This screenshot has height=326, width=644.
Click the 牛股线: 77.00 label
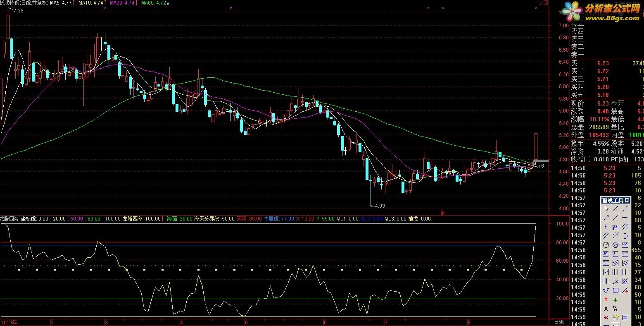tap(279, 219)
